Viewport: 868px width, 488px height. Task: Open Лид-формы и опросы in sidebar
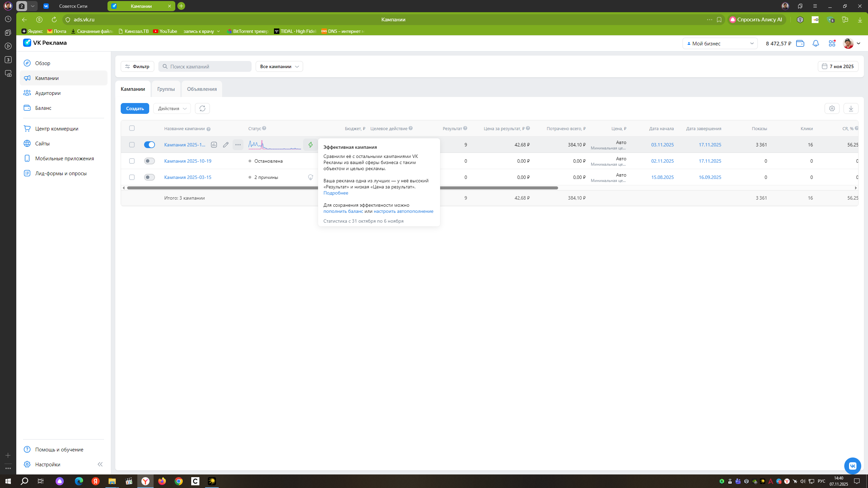tap(63, 173)
